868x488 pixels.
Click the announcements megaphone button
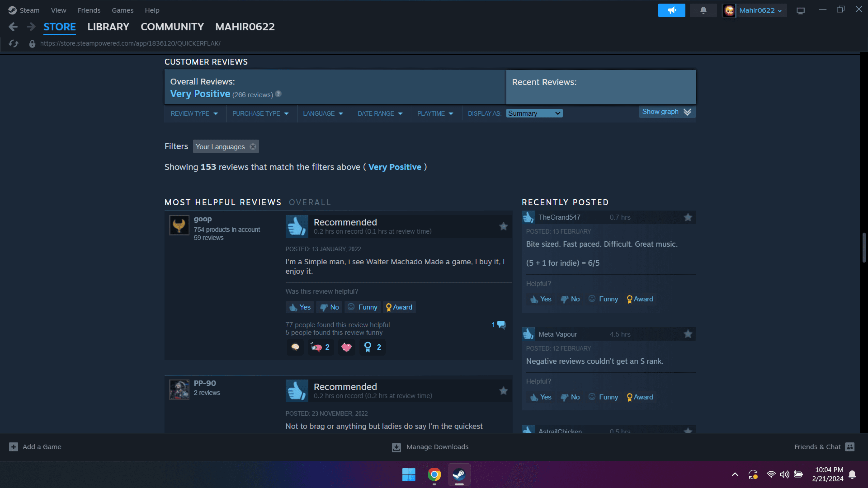point(671,10)
